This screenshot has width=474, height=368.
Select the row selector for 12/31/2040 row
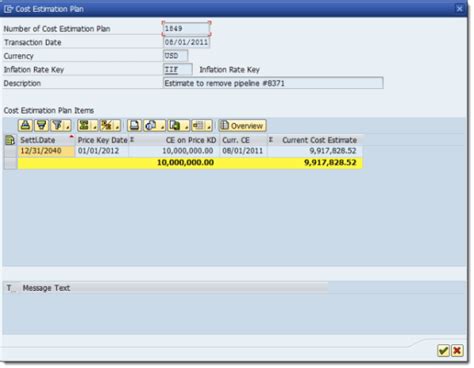click(x=10, y=151)
